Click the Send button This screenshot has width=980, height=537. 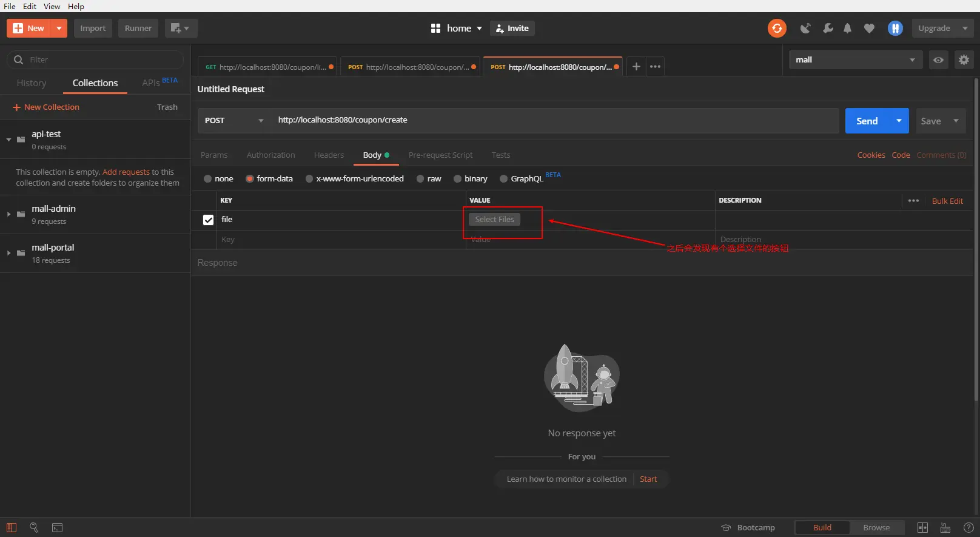(867, 121)
